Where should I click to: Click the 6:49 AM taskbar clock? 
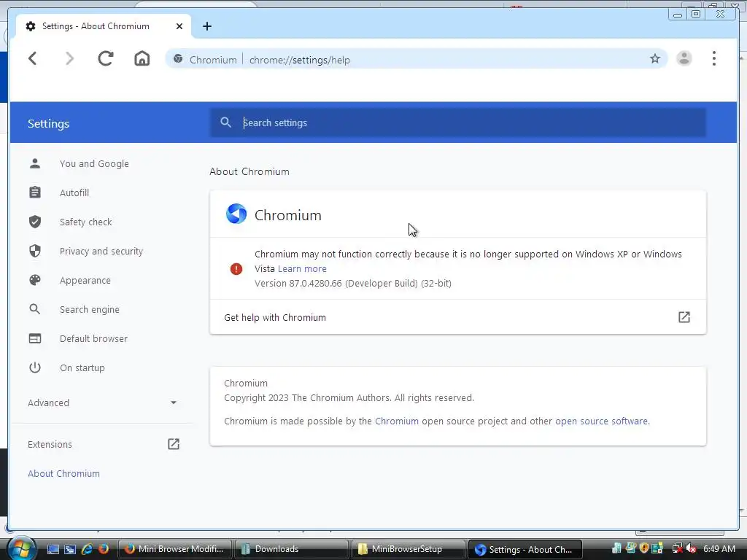click(719, 549)
